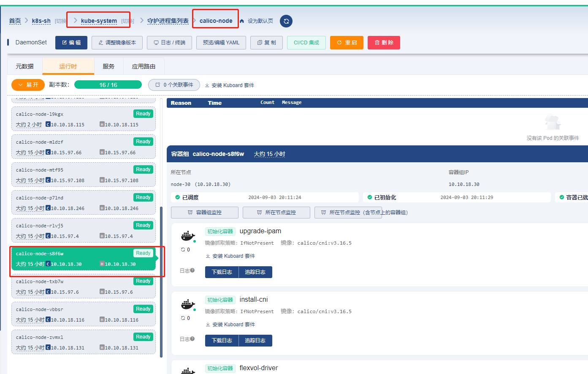Click the help icon beside upgrade-ipam 日志
Viewport: 588px width, 374px height.
point(192,270)
